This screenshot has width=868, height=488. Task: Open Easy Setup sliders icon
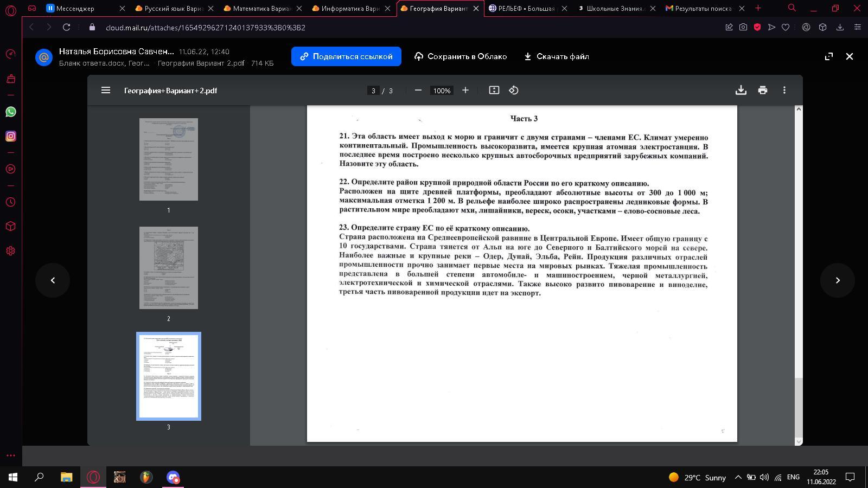click(x=858, y=27)
